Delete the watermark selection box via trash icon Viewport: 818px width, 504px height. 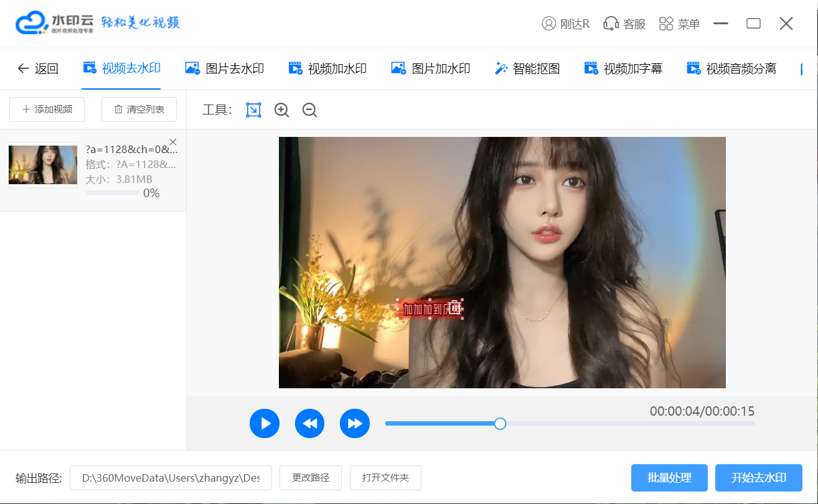(455, 307)
